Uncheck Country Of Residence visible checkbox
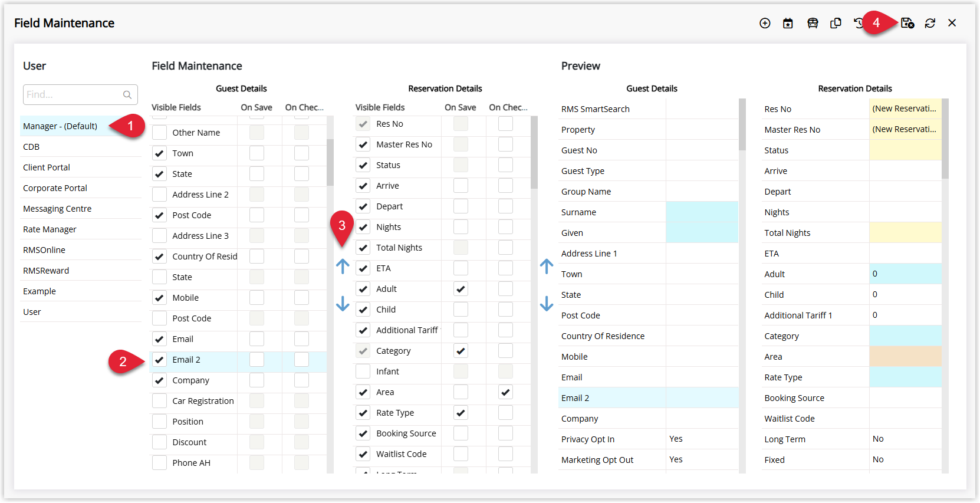980x503 pixels. coord(159,257)
